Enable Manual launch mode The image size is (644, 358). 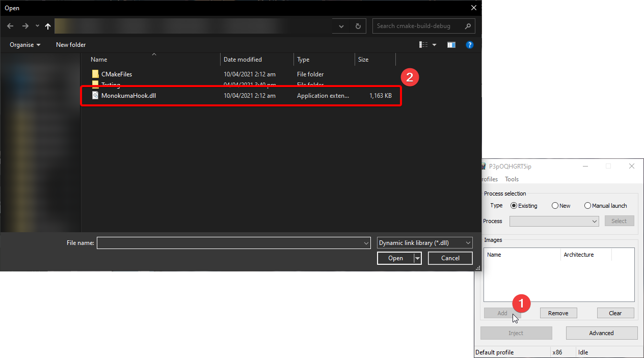coord(587,205)
